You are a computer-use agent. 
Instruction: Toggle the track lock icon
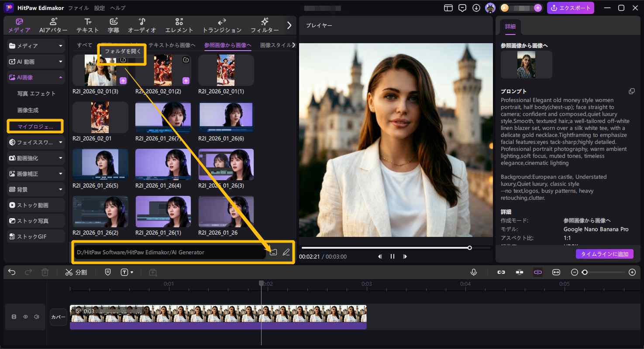click(14, 317)
